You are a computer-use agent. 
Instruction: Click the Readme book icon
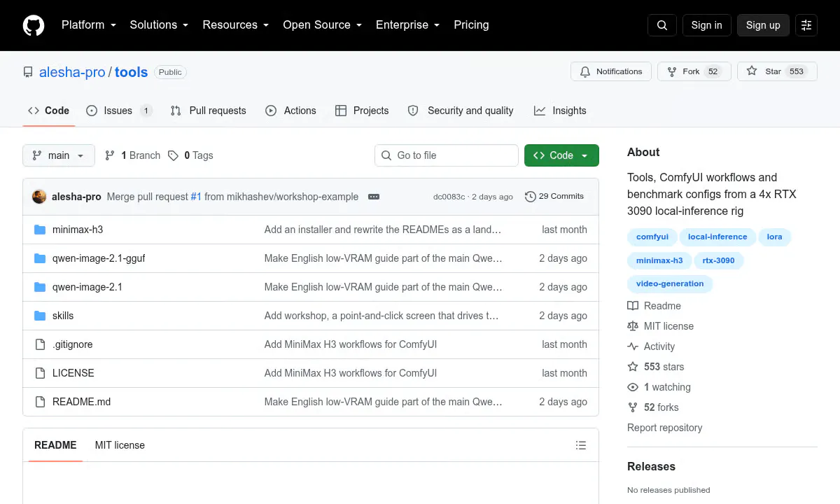pyautogui.click(x=633, y=306)
